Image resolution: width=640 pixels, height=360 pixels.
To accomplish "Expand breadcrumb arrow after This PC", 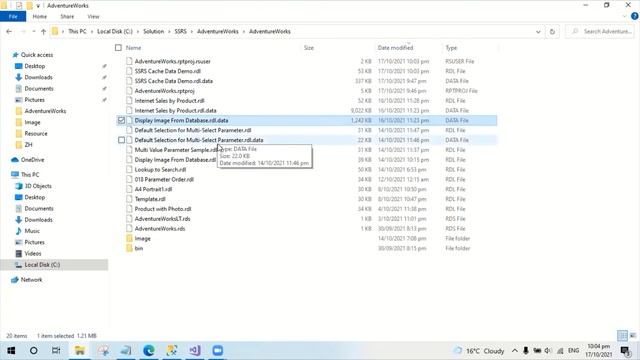I will tap(91, 31).
